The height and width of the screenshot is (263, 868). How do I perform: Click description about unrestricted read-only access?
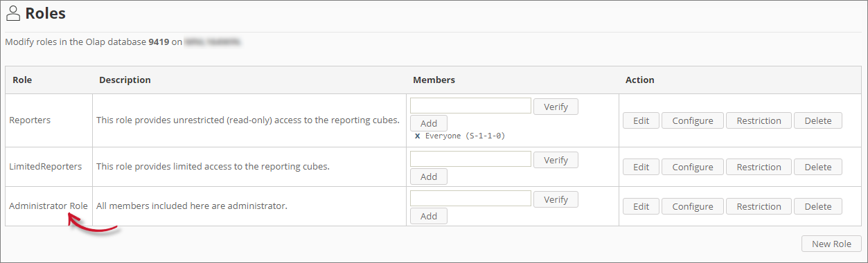click(x=248, y=120)
